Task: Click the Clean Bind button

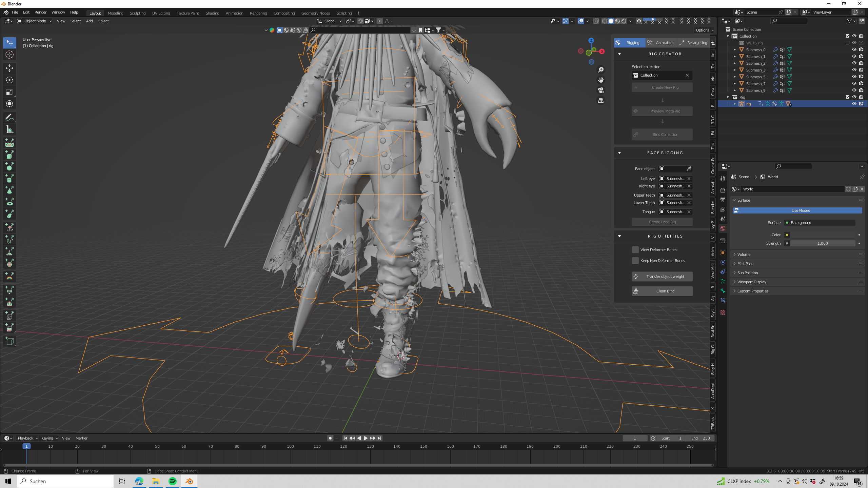Action: pos(662,291)
